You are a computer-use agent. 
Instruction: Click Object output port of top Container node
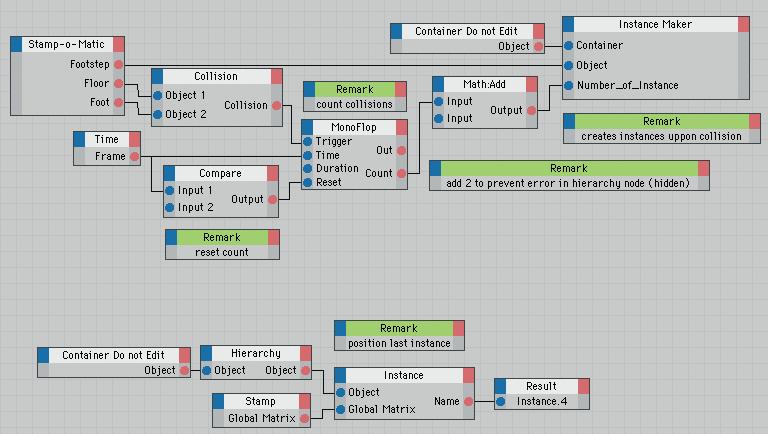[x=538, y=47]
